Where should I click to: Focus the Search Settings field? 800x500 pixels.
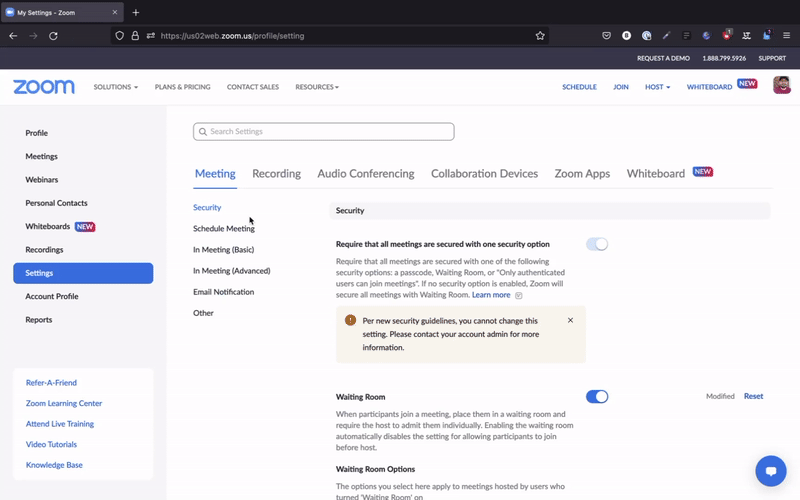click(x=323, y=132)
